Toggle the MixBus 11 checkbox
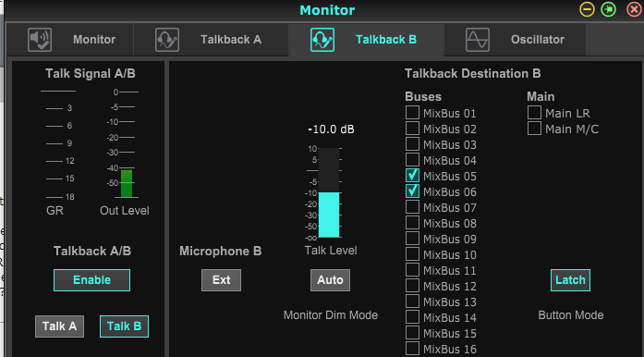 tap(412, 270)
